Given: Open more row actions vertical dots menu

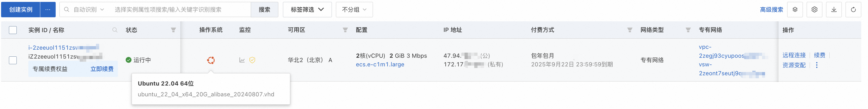Looking at the screenshot, I should tap(816, 65).
